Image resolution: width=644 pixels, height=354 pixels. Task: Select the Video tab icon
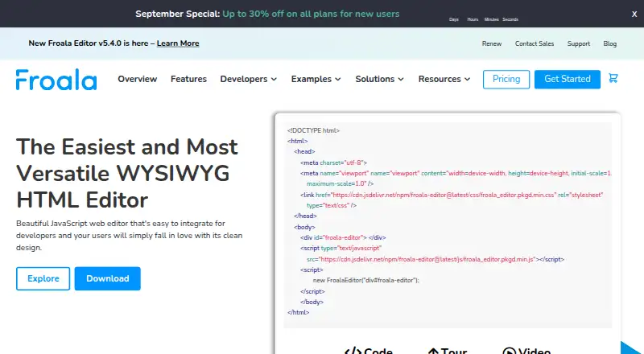[x=509, y=351]
